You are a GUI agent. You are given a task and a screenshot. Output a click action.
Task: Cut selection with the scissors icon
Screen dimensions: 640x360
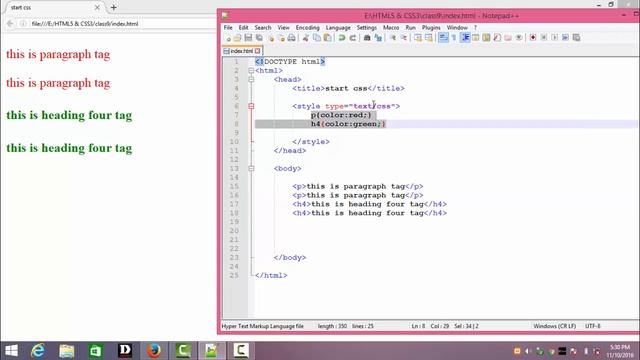[306, 38]
